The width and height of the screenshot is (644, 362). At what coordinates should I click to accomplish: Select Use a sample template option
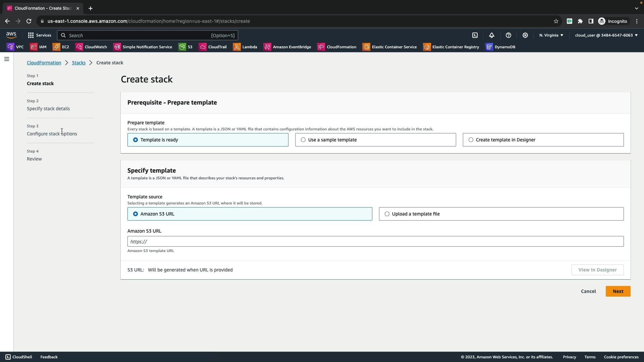[x=303, y=140]
